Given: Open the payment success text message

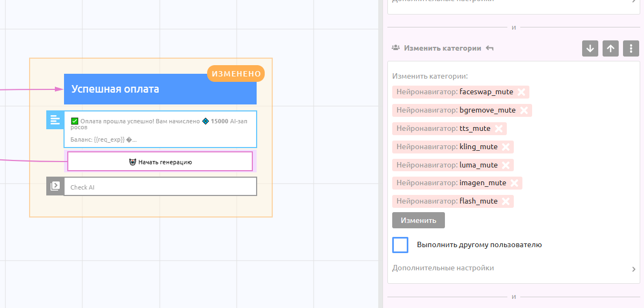Looking at the screenshot, I should point(160,129).
